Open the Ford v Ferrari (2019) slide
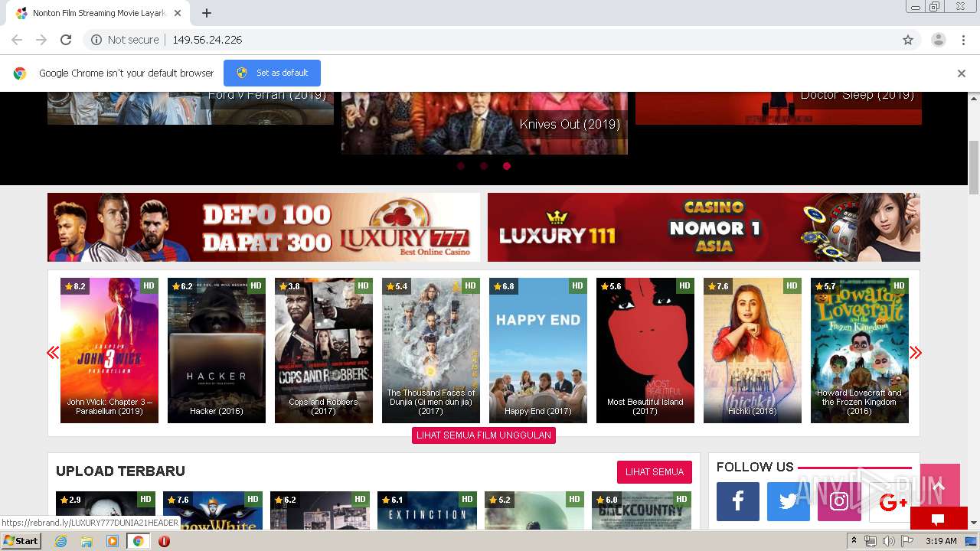 [191, 108]
